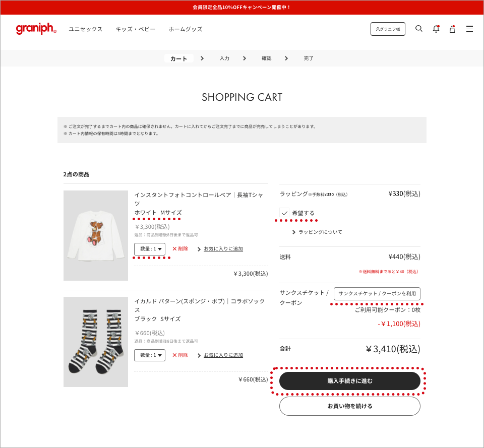The image size is (484, 448).
Task: Click 購入手続きに進む checkout button
Action: click(350, 381)
